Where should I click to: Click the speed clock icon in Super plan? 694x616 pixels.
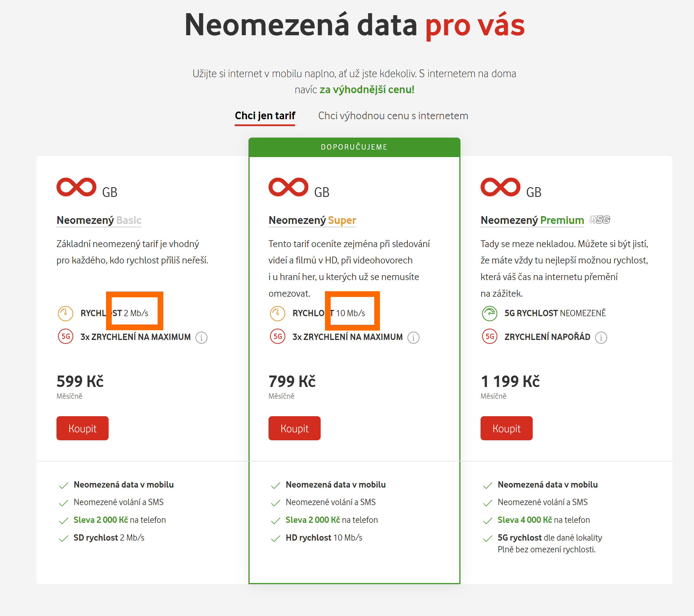click(x=277, y=313)
